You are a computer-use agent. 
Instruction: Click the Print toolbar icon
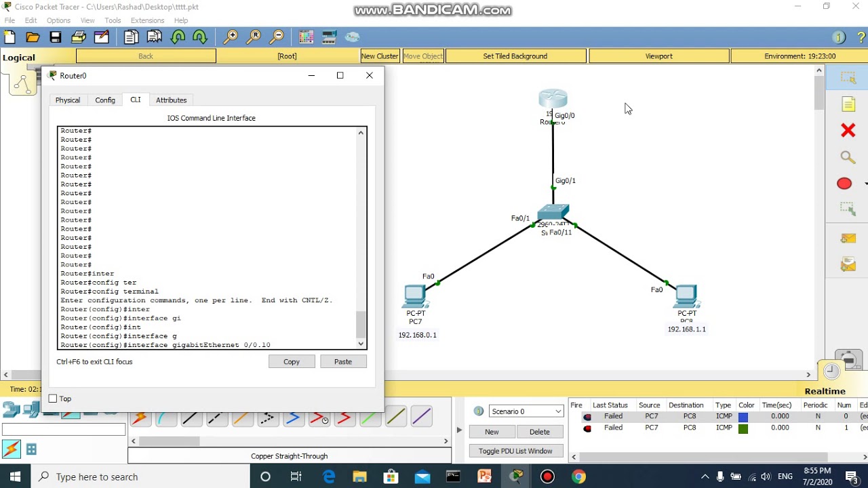pos(79,37)
